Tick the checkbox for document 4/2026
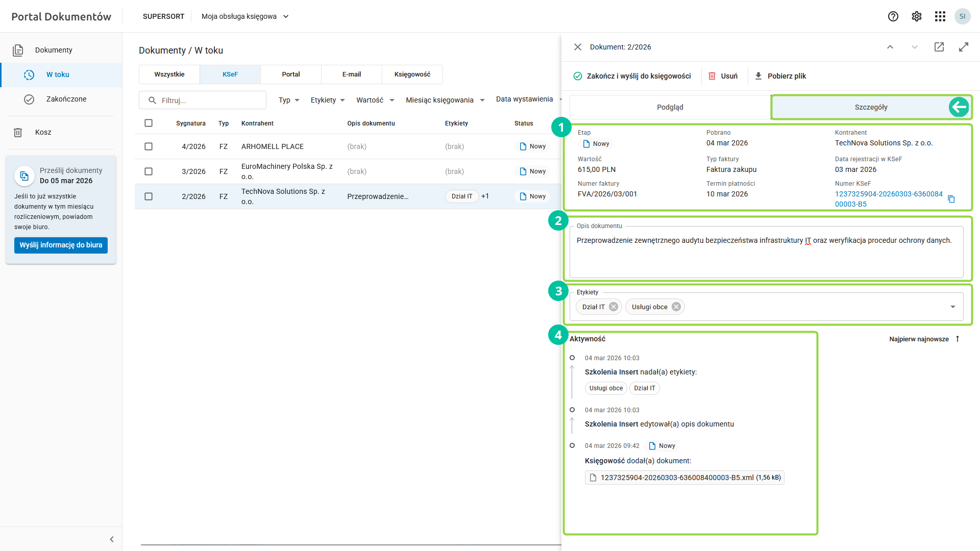980x551 pixels. (x=149, y=146)
